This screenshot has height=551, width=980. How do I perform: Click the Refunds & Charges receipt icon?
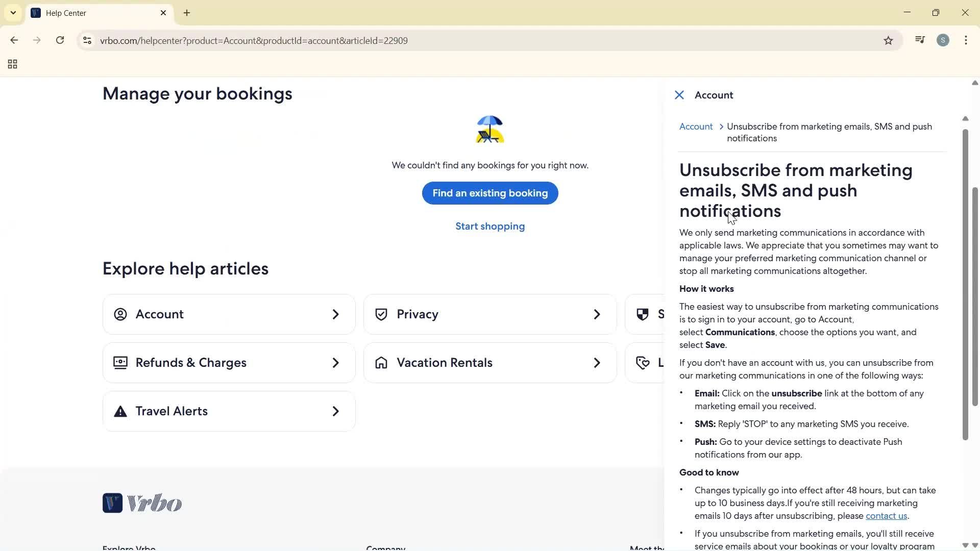(120, 363)
